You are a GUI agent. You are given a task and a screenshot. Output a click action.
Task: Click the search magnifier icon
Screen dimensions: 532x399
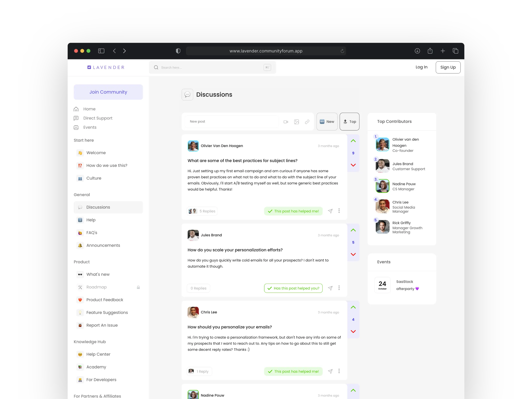click(x=156, y=67)
